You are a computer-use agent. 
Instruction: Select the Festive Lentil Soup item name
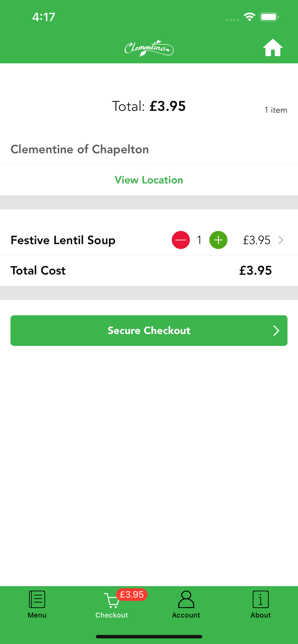pos(63,240)
